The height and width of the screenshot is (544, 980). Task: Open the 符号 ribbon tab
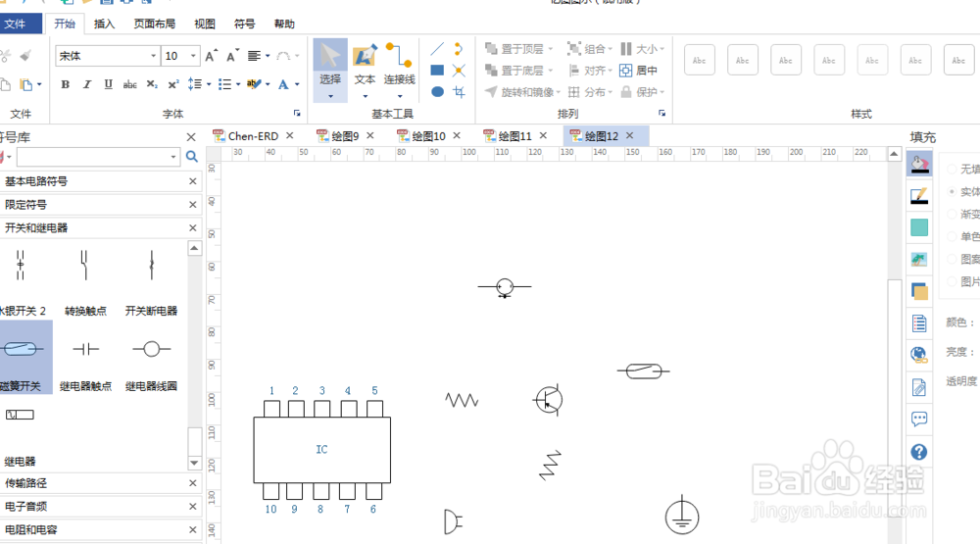tap(244, 24)
